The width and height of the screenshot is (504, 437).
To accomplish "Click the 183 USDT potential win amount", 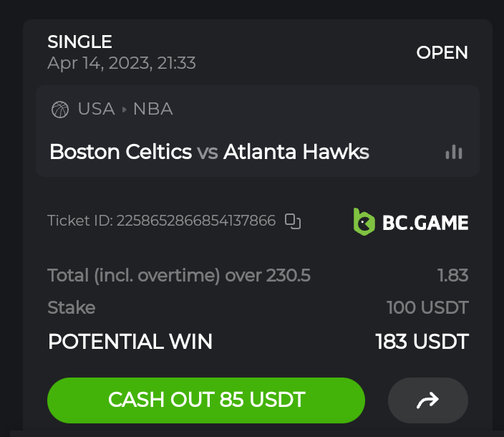I will point(422,342).
